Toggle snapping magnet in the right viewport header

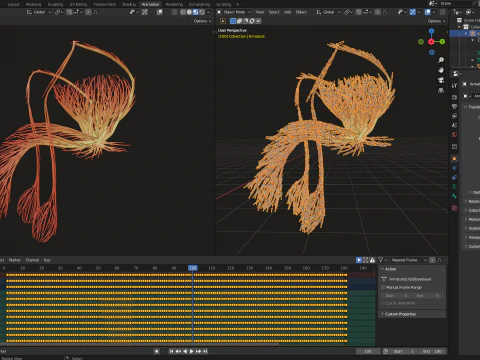pyautogui.click(x=359, y=12)
